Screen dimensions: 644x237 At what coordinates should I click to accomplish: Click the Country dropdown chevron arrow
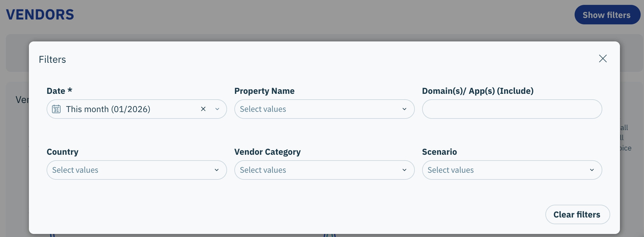click(x=217, y=170)
